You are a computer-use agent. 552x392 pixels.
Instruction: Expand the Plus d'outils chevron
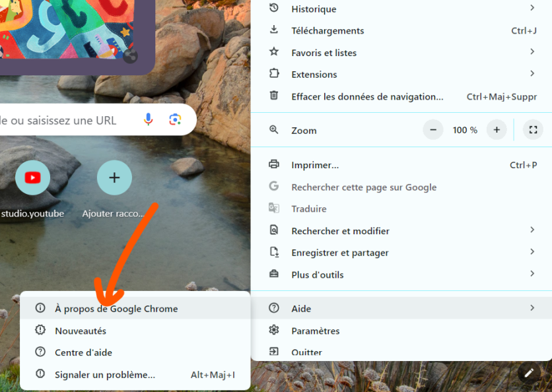[532, 273]
